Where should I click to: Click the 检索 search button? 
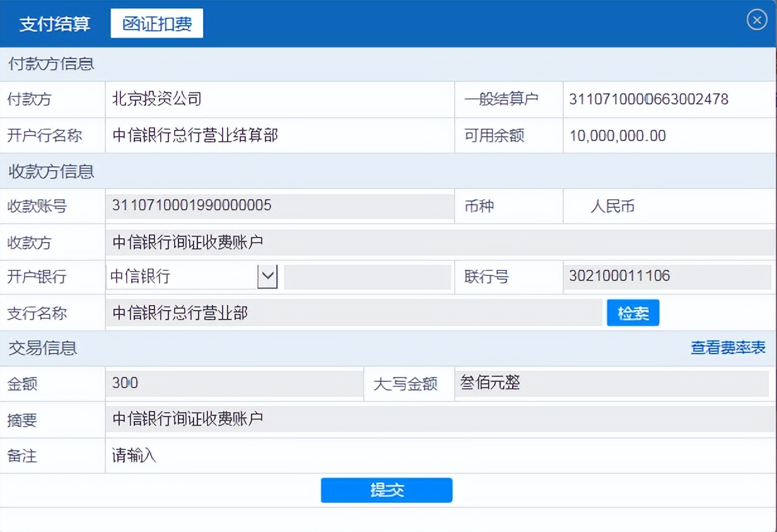click(633, 312)
